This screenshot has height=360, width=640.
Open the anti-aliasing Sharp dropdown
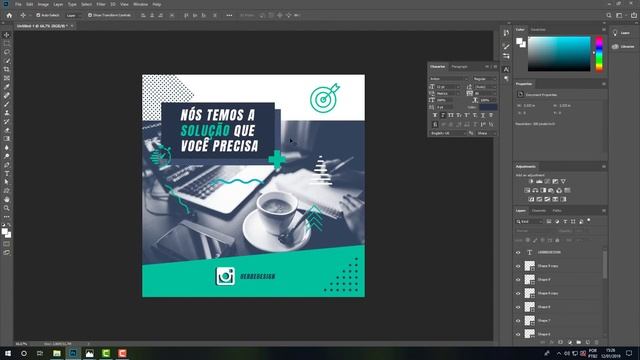487,133
